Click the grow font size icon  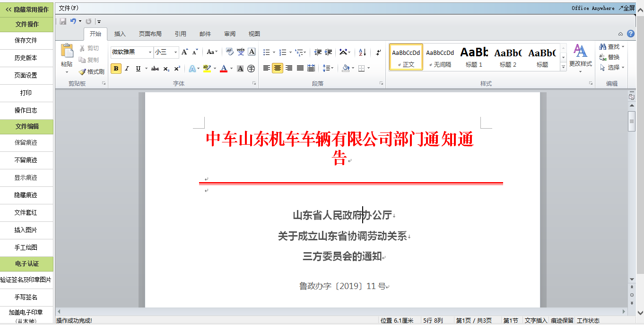point(185,52)
